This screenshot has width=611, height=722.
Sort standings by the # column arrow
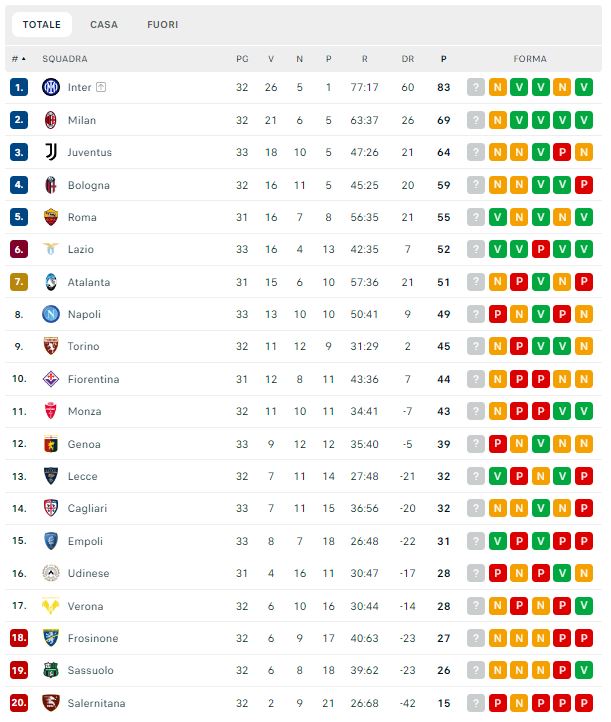pyautogui.click(x=20, y=59)
